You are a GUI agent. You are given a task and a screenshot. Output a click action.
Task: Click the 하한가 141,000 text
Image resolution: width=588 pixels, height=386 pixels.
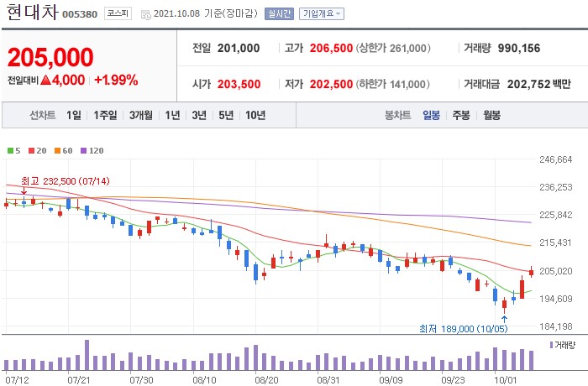pyautogui.click(x=392, y=84)
